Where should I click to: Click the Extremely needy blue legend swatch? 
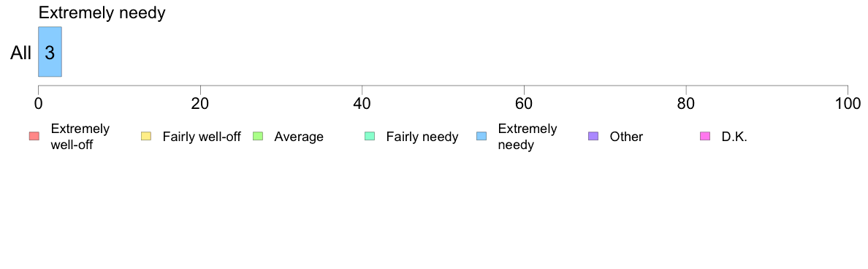(481, 136)
